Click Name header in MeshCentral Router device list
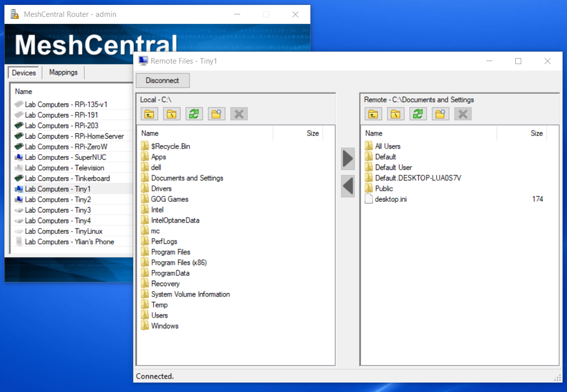This screenshot has height=392, width=567. 23,91
